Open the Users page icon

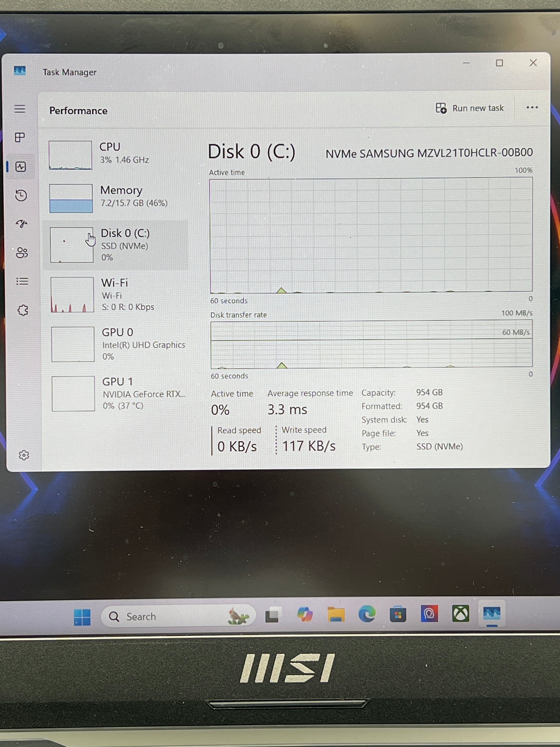(x=22, y=253)
